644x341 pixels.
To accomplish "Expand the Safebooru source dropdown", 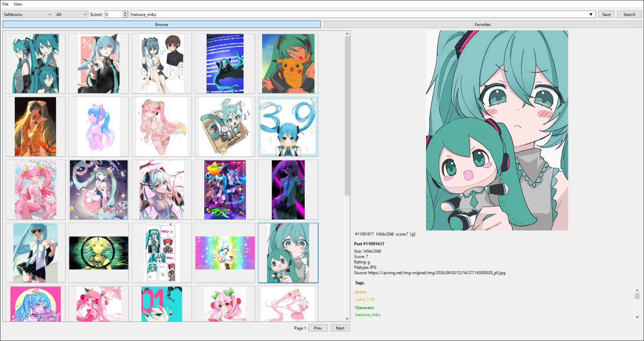I will (27, 14).
